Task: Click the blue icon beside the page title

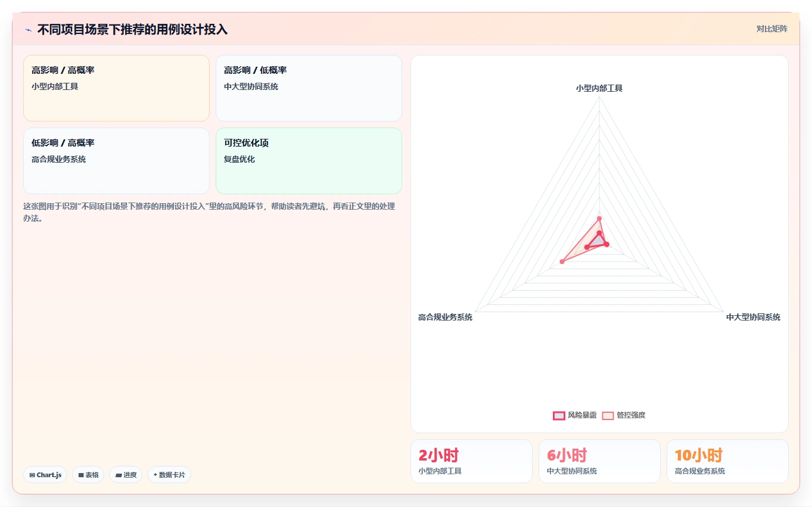Action: pos(28,30)
